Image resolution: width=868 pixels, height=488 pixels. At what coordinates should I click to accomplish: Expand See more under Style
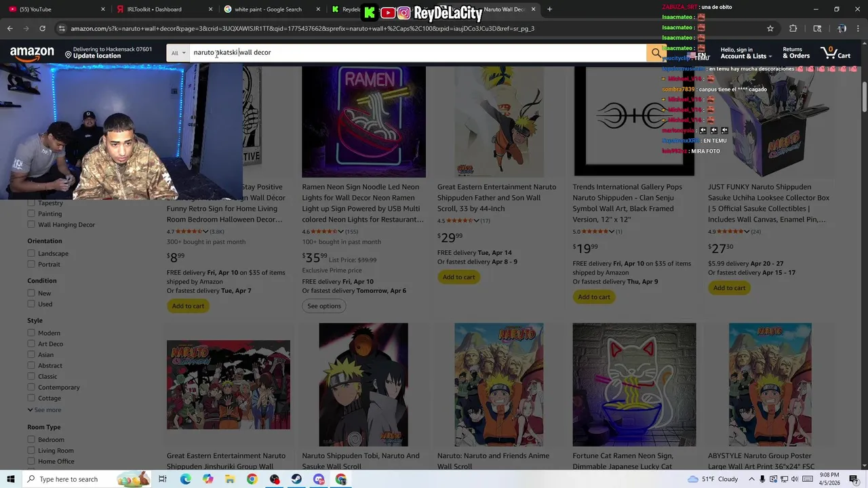point(44,410)
